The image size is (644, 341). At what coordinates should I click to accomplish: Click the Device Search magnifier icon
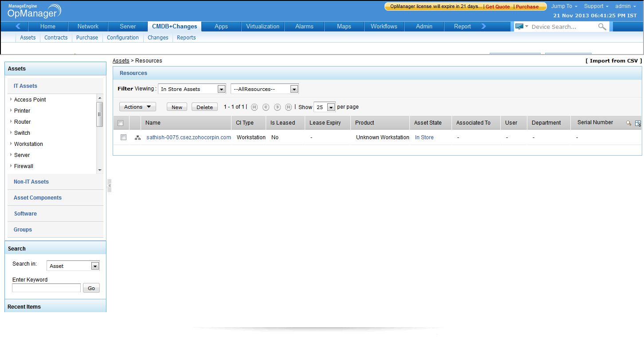[602, 27]
